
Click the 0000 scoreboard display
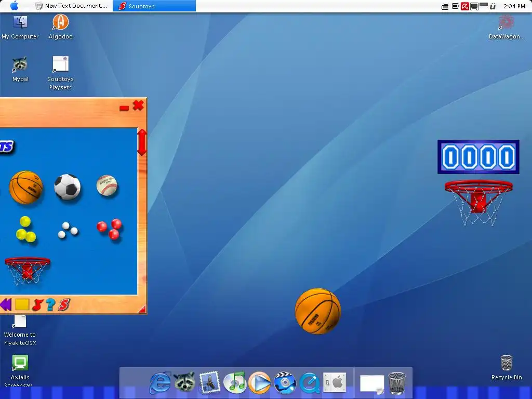click(478, 157)
